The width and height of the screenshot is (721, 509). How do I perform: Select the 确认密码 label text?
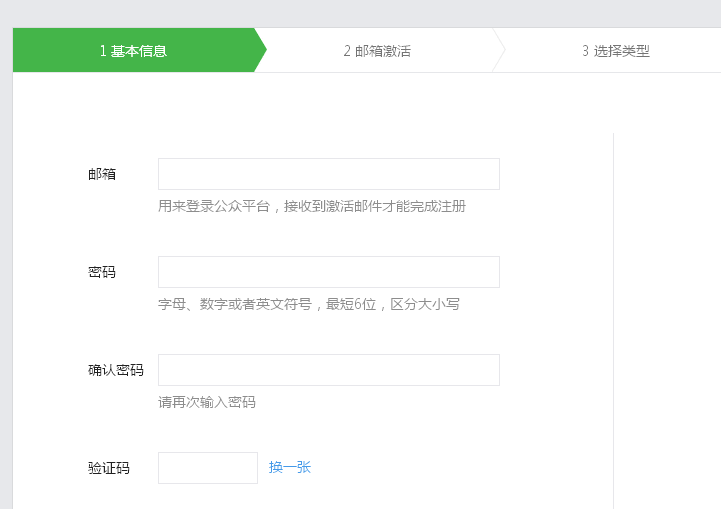click(116, 370)
